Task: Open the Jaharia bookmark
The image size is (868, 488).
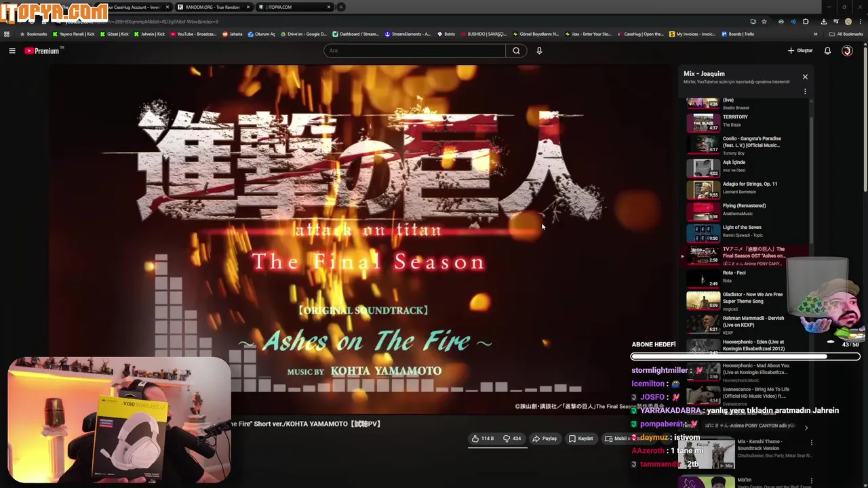Action: pos(233,34)
